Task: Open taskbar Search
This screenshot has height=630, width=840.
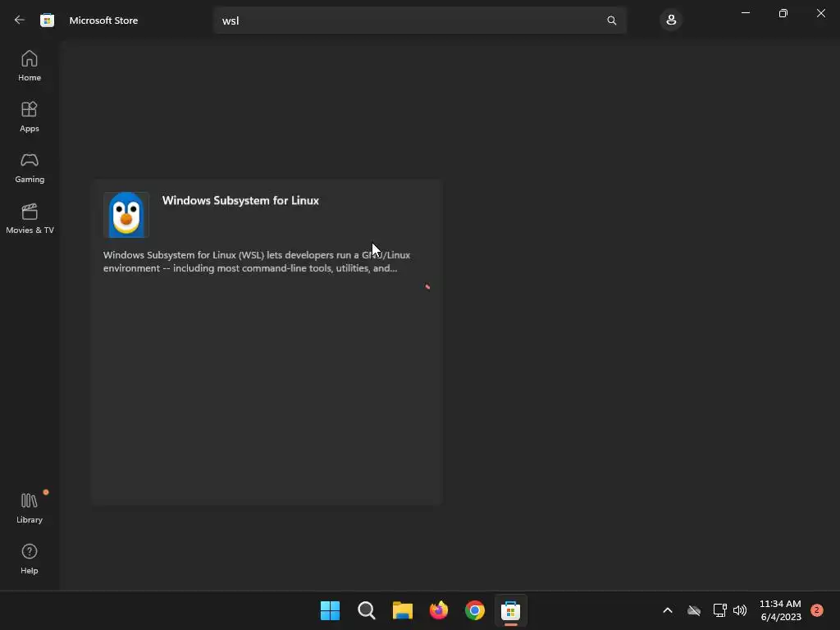Action: coord(367,610)
